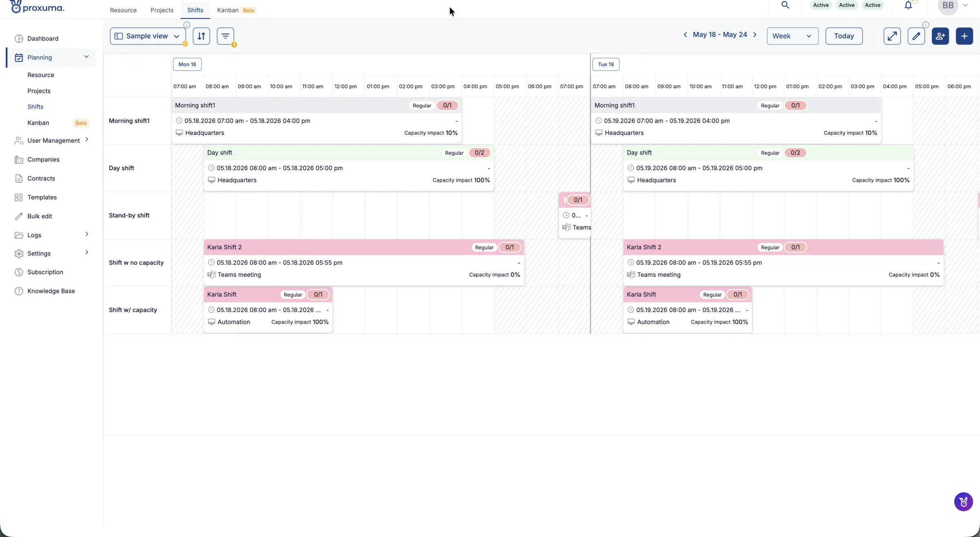
Task: Open the Week range dropdown
Action: point(793,36)
